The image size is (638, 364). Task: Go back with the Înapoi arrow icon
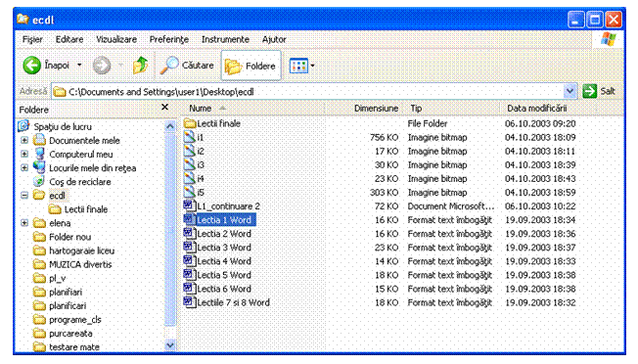point(31,66)
